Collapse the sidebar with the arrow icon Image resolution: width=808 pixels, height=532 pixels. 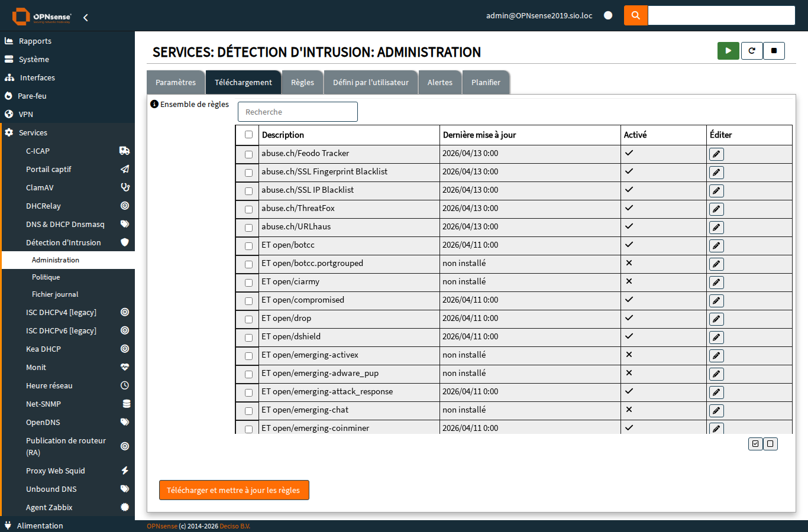(86, 18)
